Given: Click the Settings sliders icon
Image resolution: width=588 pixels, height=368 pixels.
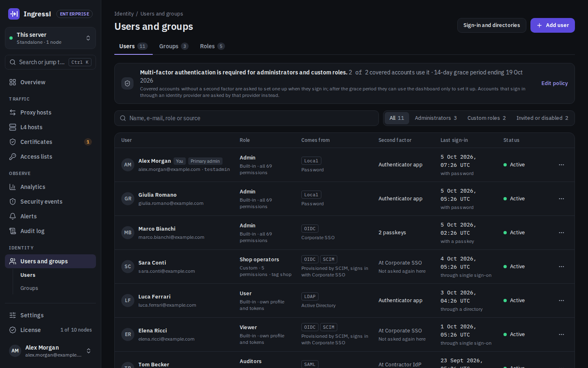Looking at the screenshot, I should click(13, 315).
